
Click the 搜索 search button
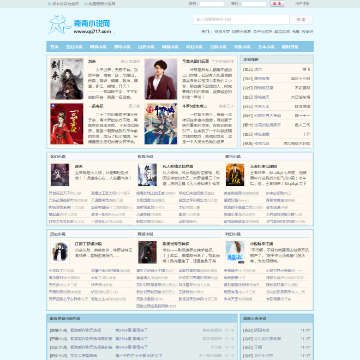tap(301, 19)
